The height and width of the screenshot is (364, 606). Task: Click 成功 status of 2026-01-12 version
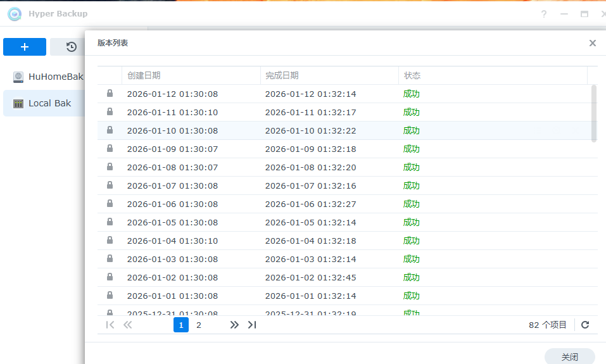click(411, 94)
